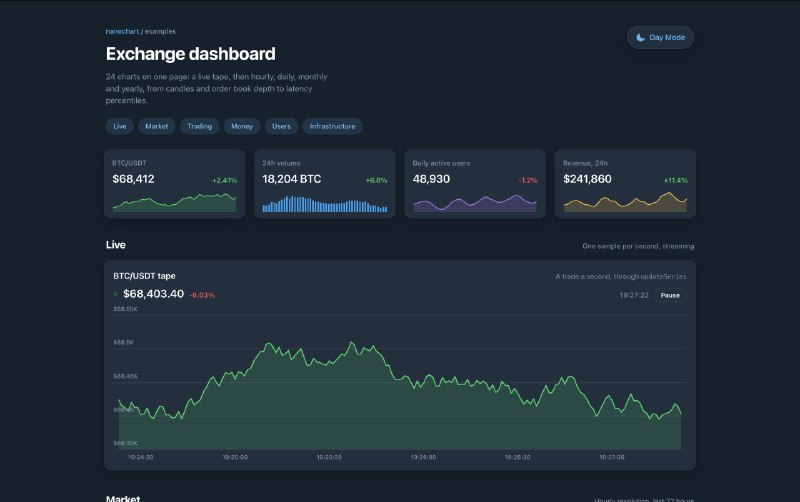Screen dimensions: 800x502
Task: Click the Live section heading
Action: pos(116,245)
